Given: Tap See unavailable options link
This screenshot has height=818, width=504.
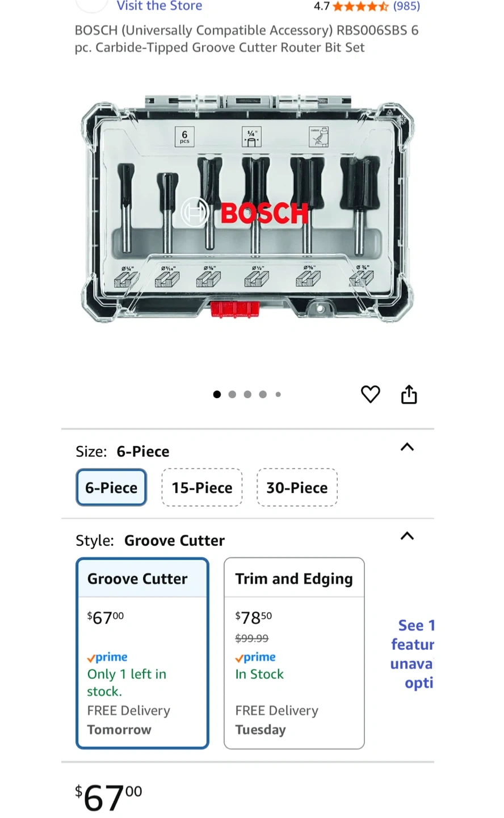Looking at the screenshot, I should coord(413,654).
